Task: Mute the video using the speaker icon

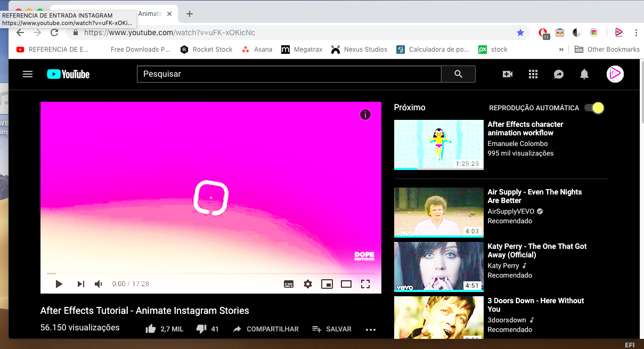Action: coord(99,284)
